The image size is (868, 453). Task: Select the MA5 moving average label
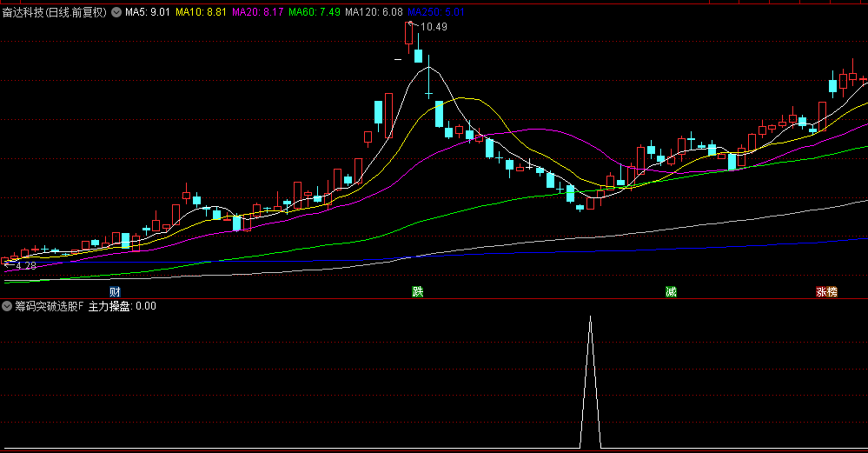pyautogui.click(x=147, y=13)
